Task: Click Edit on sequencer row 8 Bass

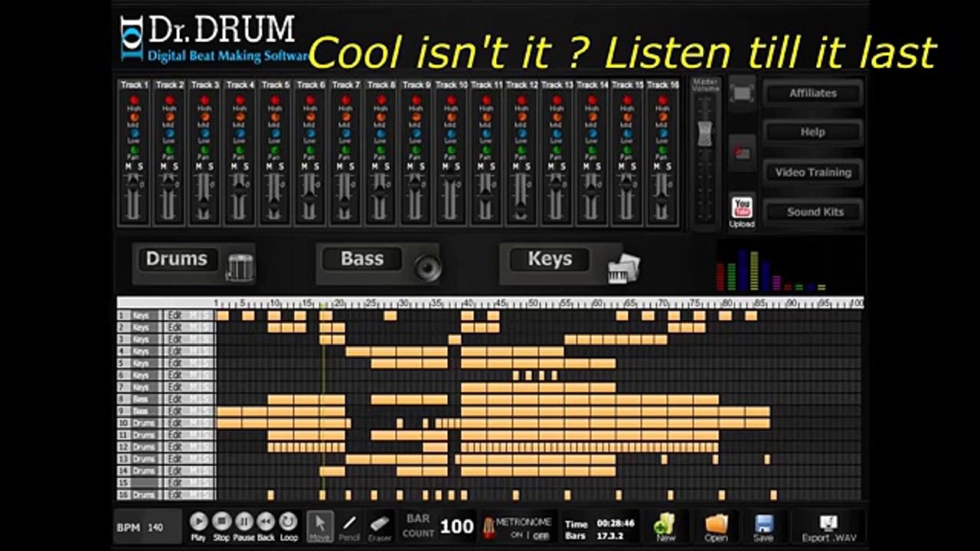Action: coord(175,399)
